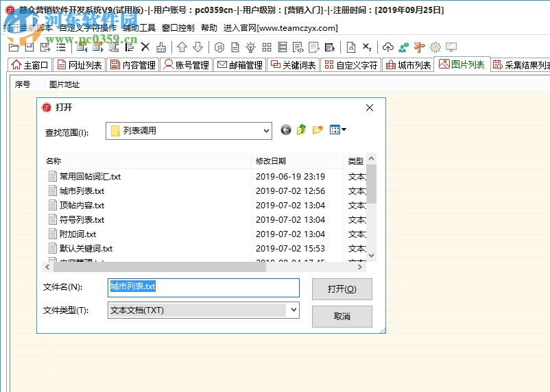Close the 打开 dialog
Screen dimensions: 550x392
tap(370, 108)
